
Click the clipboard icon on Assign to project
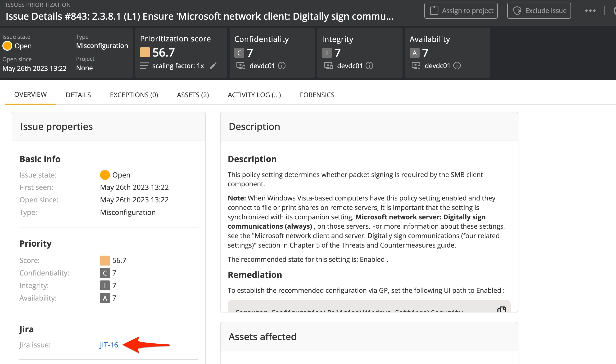coord(435,10)
